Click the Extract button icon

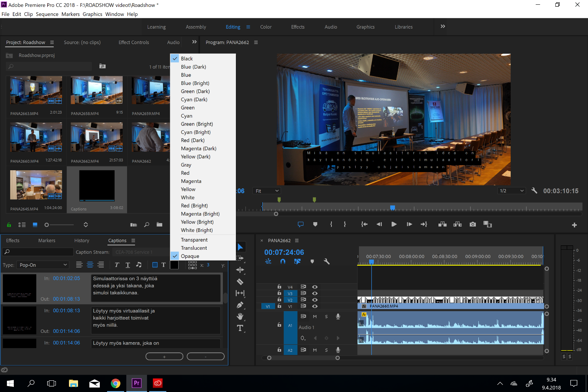point(458,224)
